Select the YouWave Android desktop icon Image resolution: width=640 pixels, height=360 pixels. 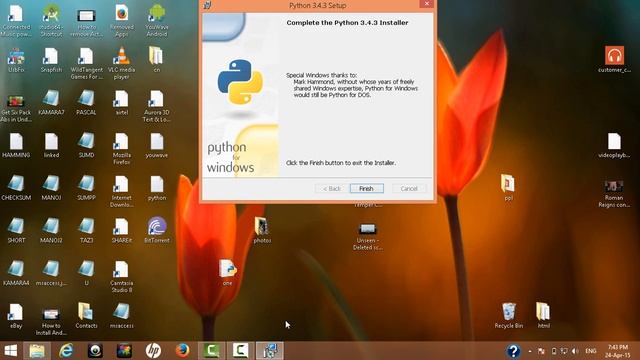pyautogui.click(x=157, y=20)
